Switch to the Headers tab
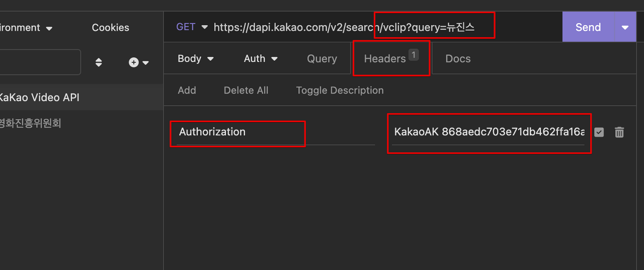The image size is (644, 270). (x=391, y=59)
